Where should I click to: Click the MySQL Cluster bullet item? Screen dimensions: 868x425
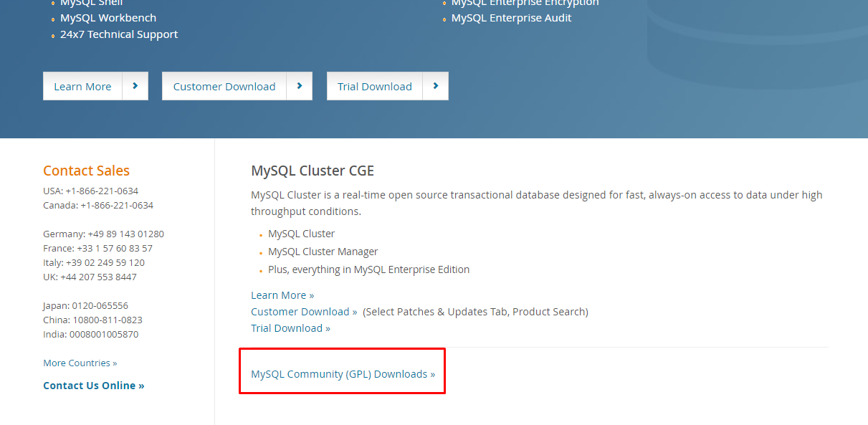point(301,234)
